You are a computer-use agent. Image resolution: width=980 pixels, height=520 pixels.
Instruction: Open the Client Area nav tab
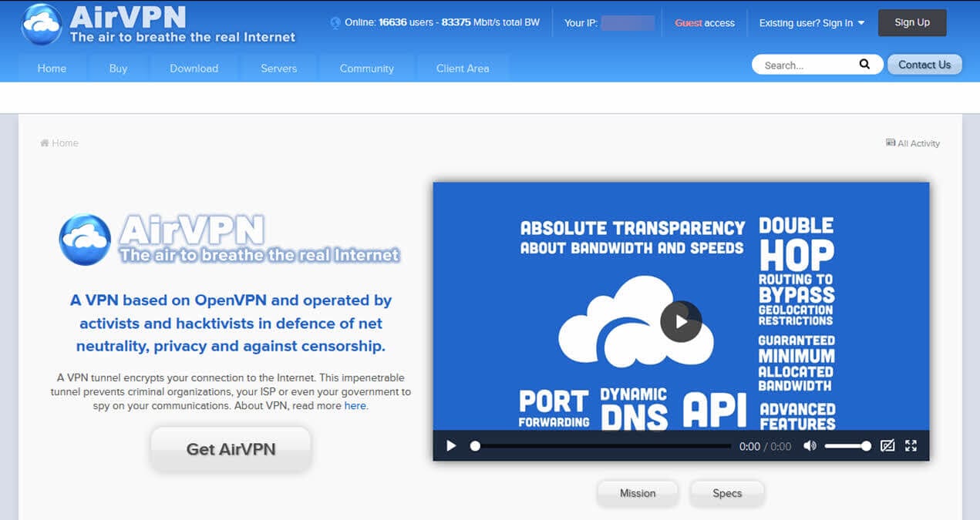click(463, 68)
